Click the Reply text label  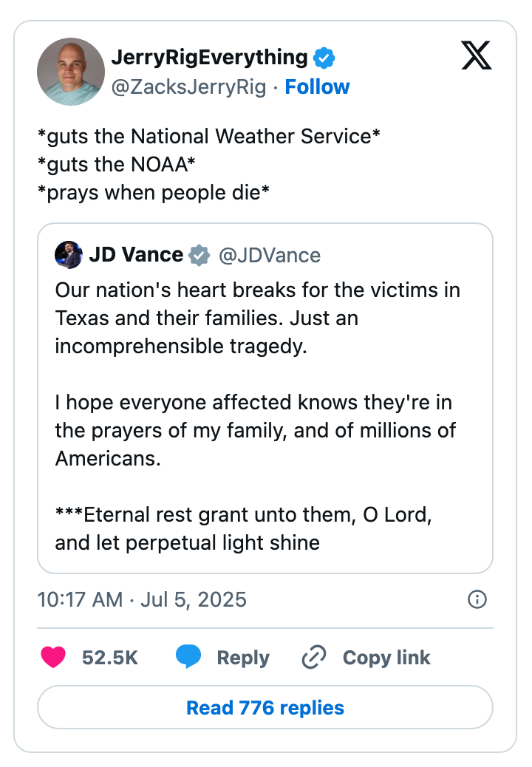[x=241, y=657]
